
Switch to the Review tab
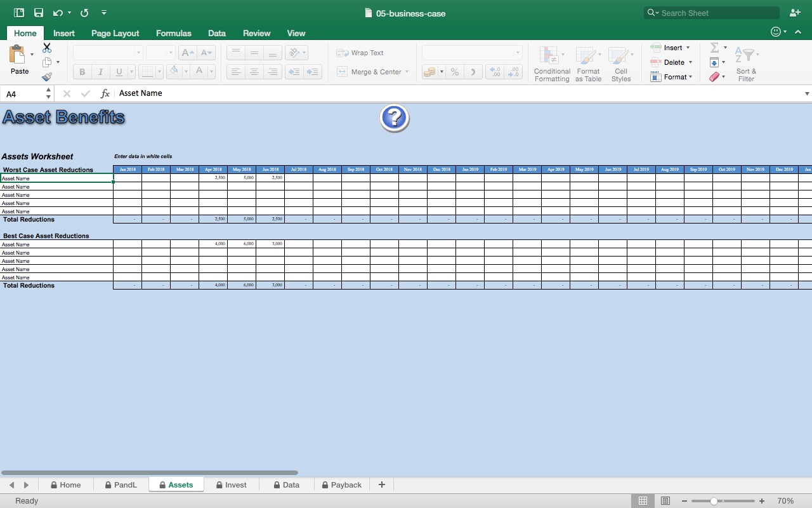click(257, 33)
